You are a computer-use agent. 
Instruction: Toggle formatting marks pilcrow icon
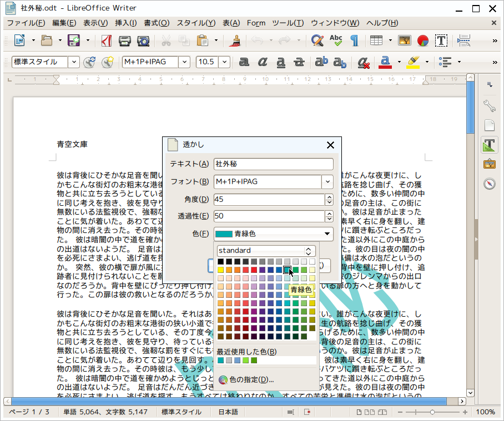354,41
